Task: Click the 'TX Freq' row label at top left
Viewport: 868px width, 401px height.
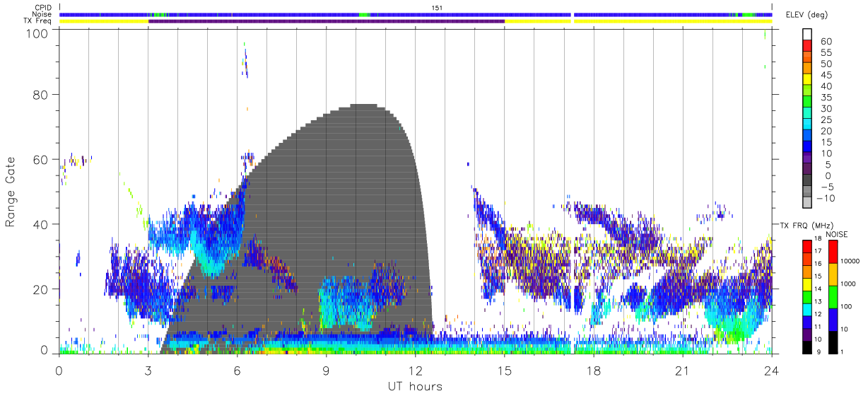Action: pos(39,21)
